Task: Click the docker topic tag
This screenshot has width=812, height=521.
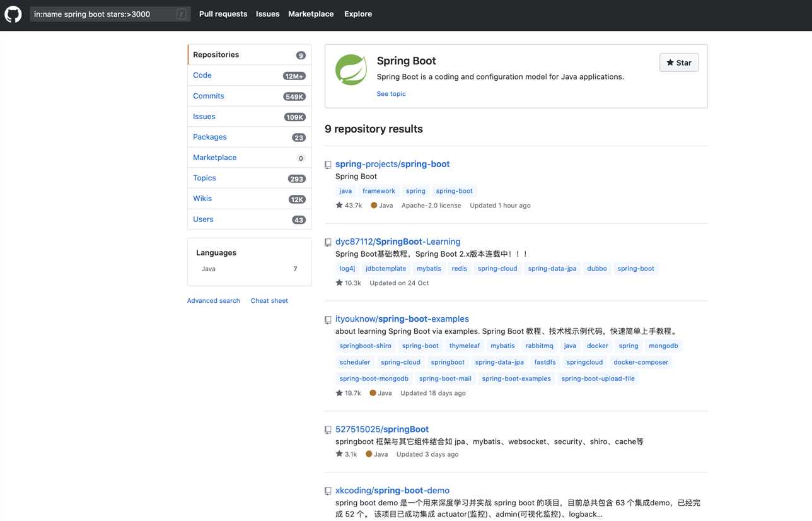Action: pyautogui.click(x=598, y=346)
